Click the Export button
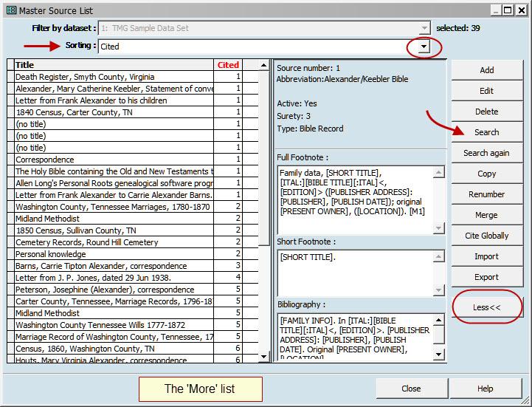This screenshot has height=407, width=532. pos(487,277)
